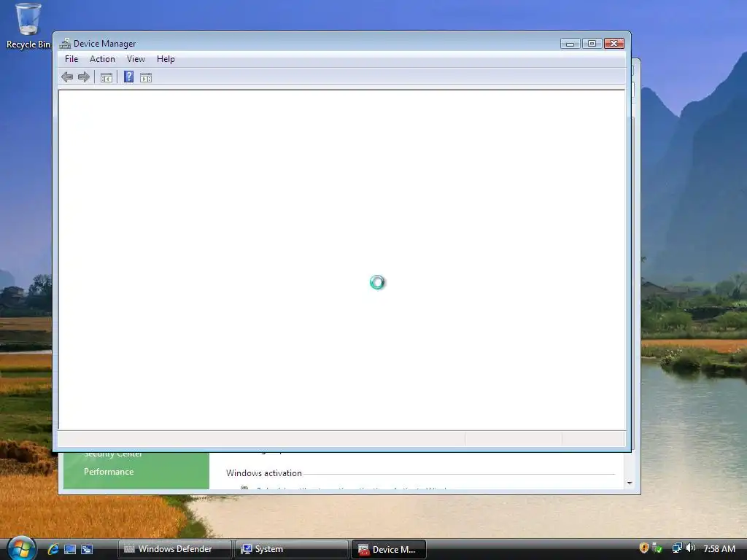Viewport: 747px width, 560px height.
Task: Open Performance link in System window
Action: pyautogui.click(x=109, y=472)
